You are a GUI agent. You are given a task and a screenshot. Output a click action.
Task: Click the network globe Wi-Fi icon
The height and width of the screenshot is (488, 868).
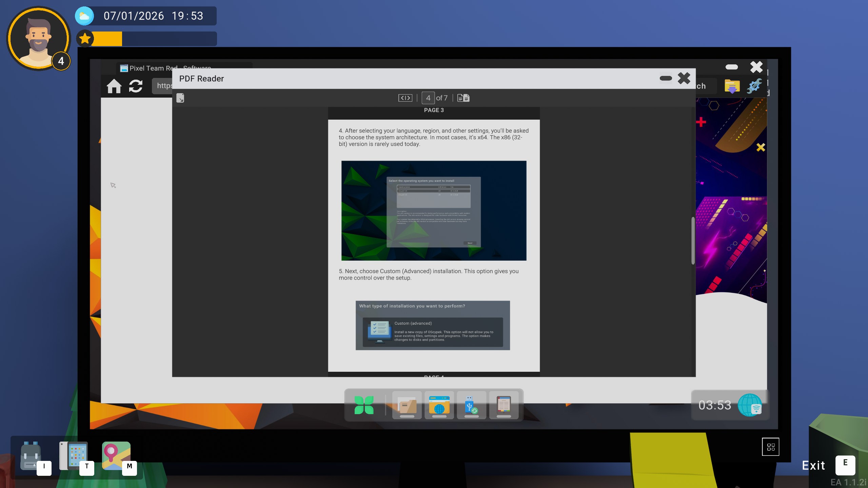tap(750, 405)
